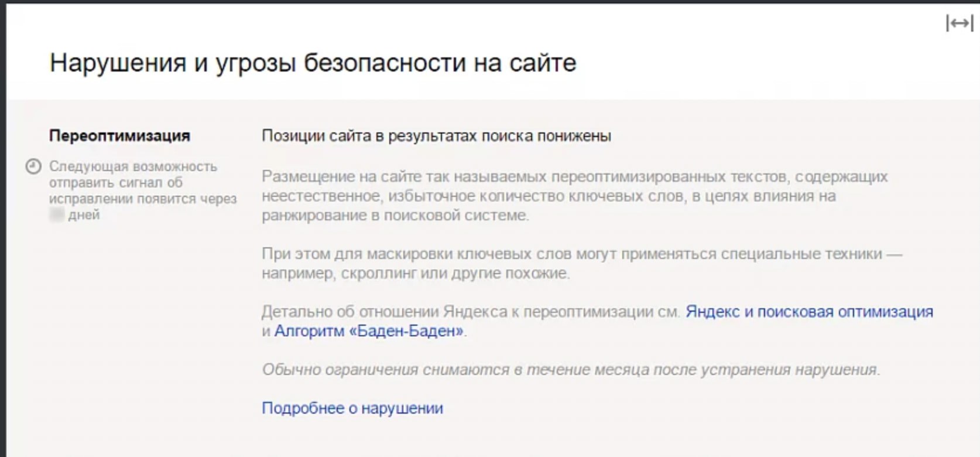Click the 'Нарушения и угрозы безопасности на сайте' page title

coord(313,63)
